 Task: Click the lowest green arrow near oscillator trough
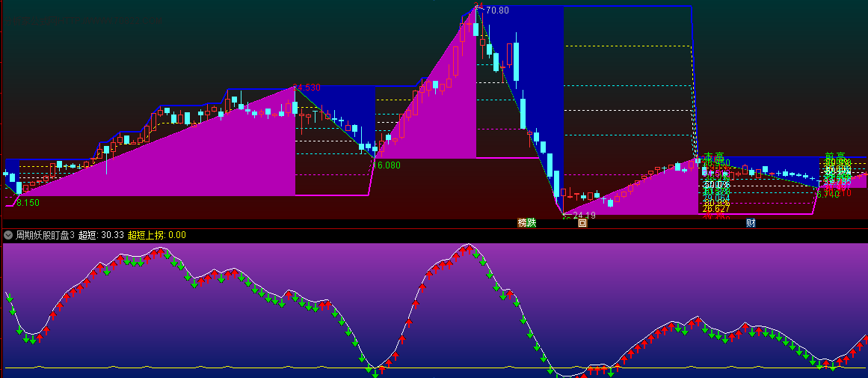[375, 374]
